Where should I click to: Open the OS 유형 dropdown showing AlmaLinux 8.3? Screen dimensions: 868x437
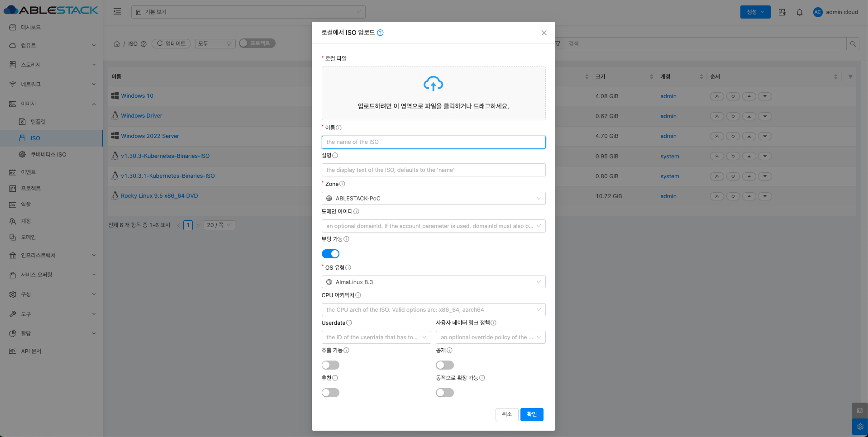(x=434, y=282)
